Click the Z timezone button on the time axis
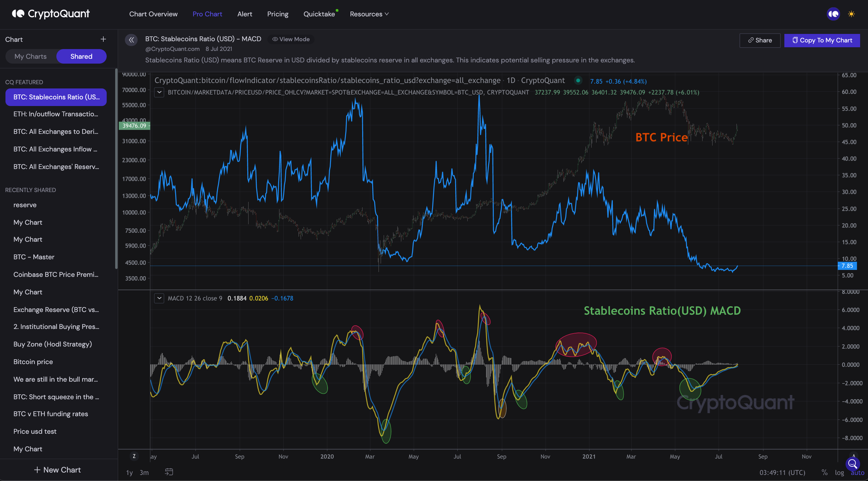The height and width of the screenshot is (481, 868). click(134, 456)
